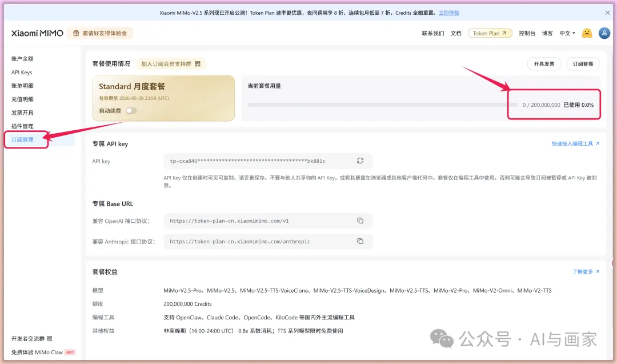The height and width of the screenshot is (364, 617).
Task: Click QR icon next to 开发者交流群
Action: 50,339
